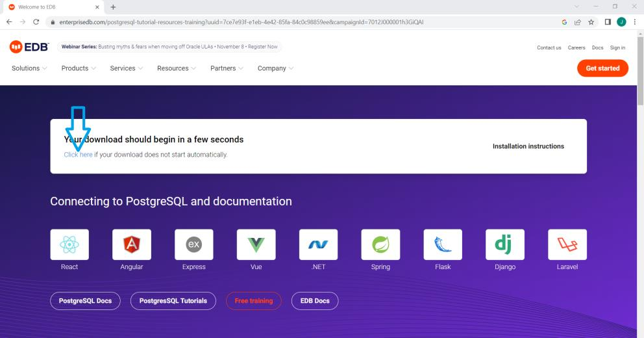
Task: Open the Vue connection guide icon
Action: pos(256,244)
